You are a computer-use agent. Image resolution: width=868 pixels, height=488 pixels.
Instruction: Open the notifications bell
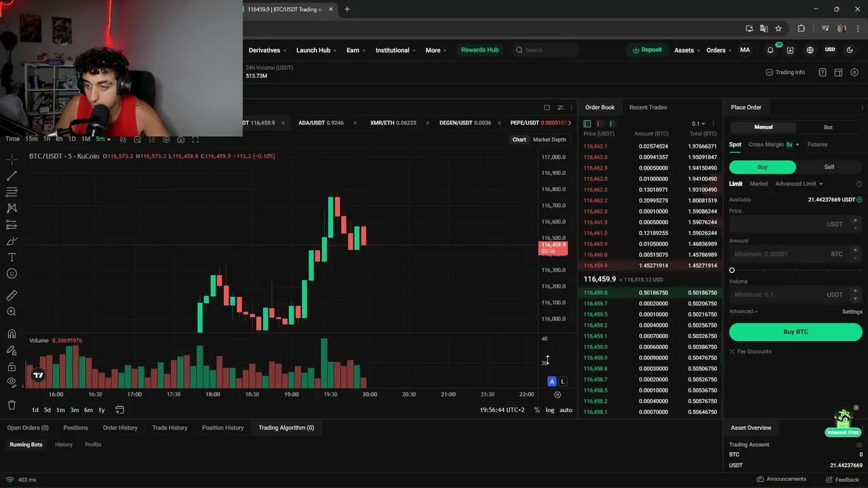(x=770, y=50)
